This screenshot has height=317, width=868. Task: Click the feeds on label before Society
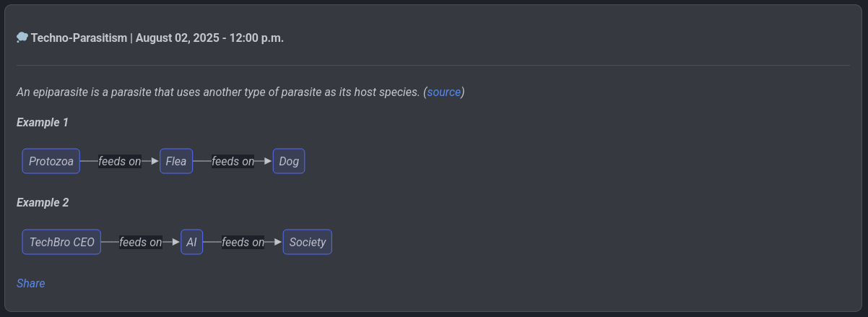(x=243, y=242)
